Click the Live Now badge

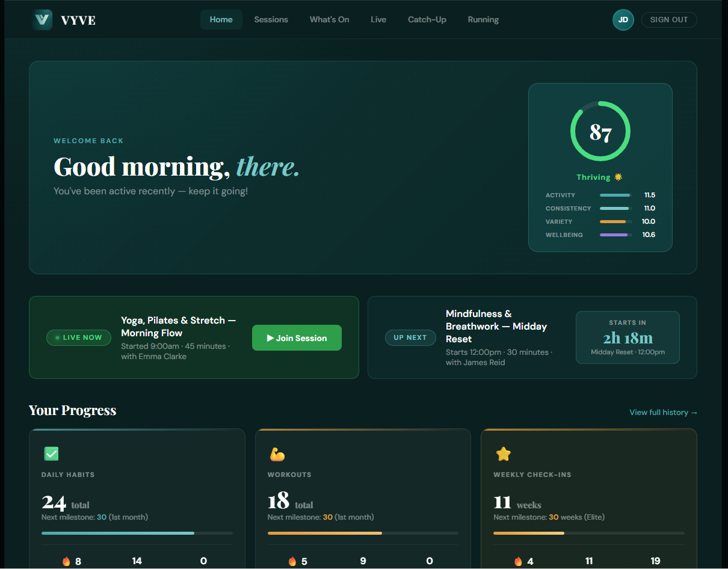[x=79, y=337]
